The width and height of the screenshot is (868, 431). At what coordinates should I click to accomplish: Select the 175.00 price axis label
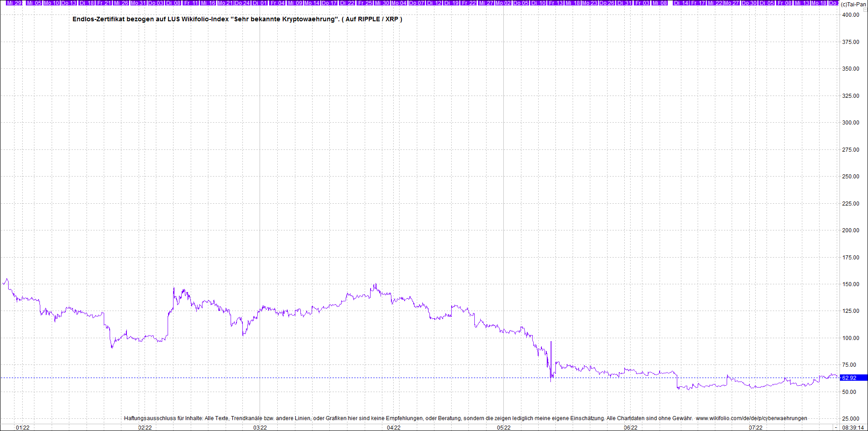coord(850,258)
